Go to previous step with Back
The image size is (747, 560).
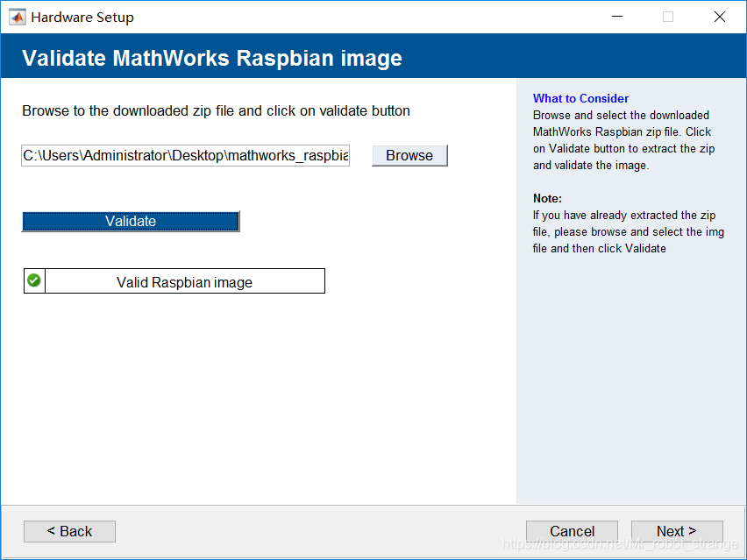click(x=69, y=531)
